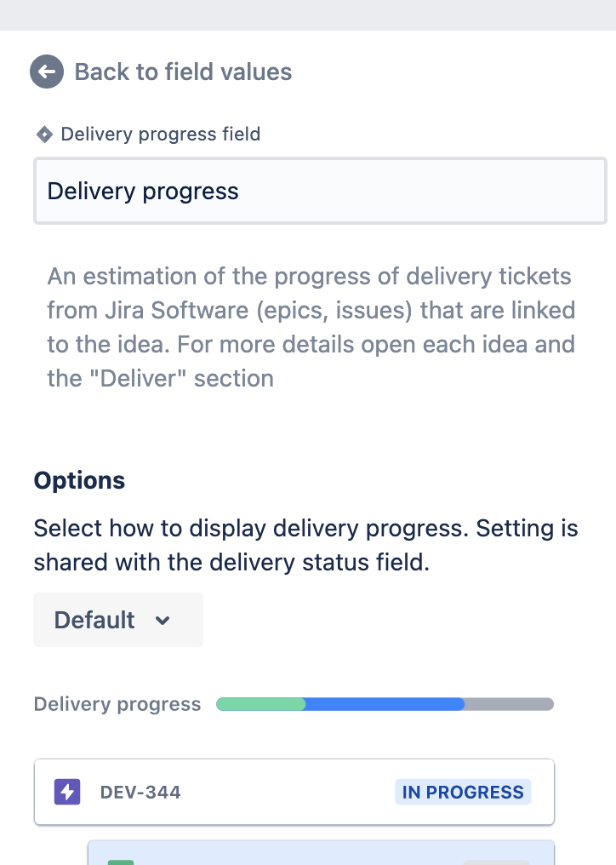The image size is (616, 865).
Task: Click the chevron arrow next to Default
Action: pos(163,621)
